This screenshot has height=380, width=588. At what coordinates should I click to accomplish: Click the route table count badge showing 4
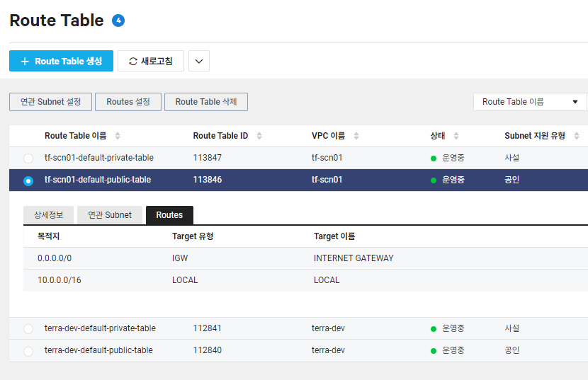pos(118,21)
